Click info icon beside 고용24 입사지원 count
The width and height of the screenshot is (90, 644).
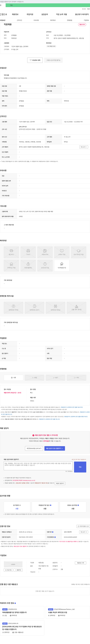[78, 505]
